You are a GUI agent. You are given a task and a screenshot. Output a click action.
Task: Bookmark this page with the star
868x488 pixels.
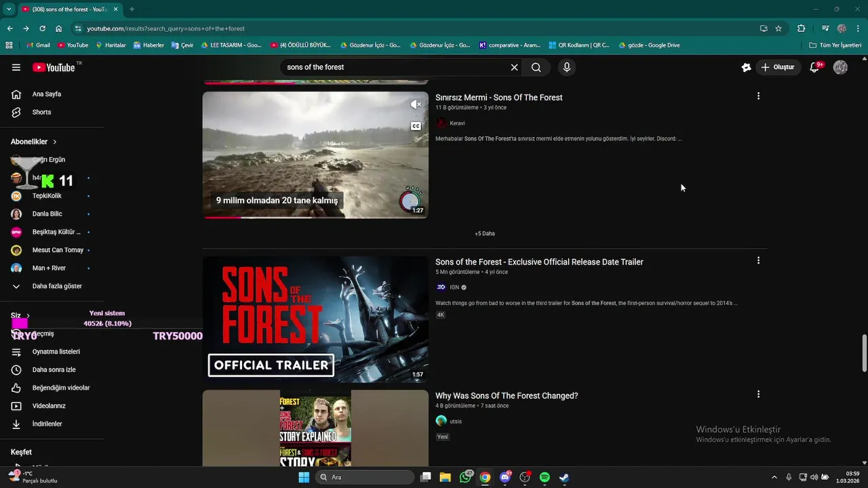pos(778,28)
